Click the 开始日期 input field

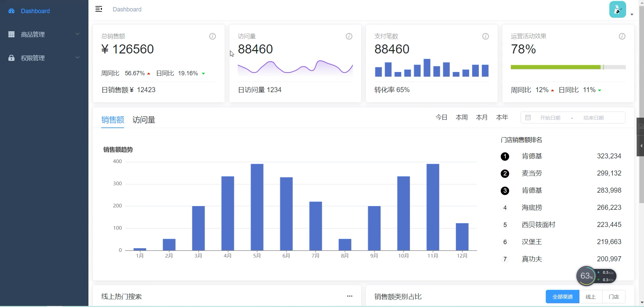(x=550, y=118)
